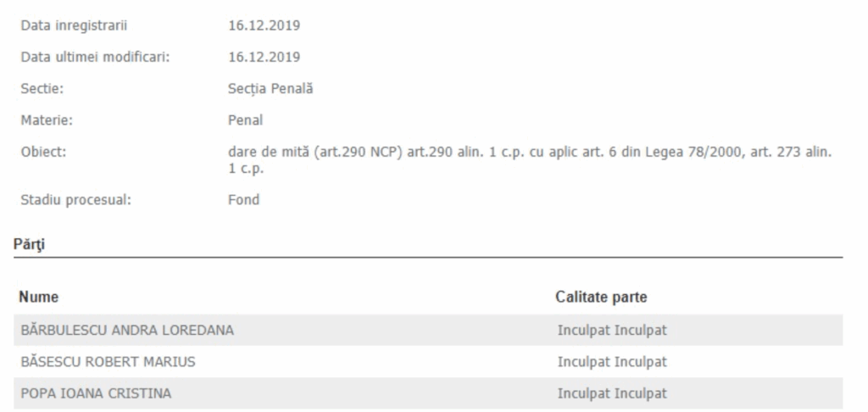
Task: Select the BĂSESCU ROBERT MARIUS name cell
Action: pyautogui.click(x=108, y=362)
